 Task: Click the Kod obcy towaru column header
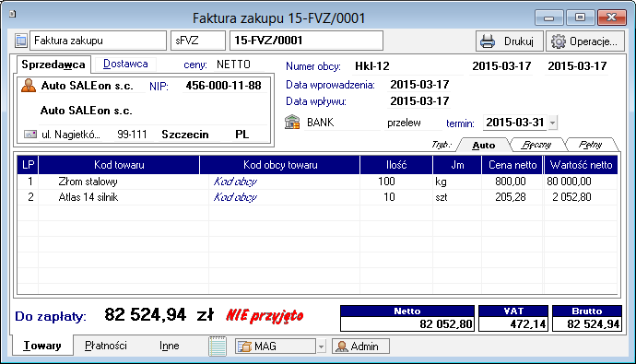click(280, 165)
